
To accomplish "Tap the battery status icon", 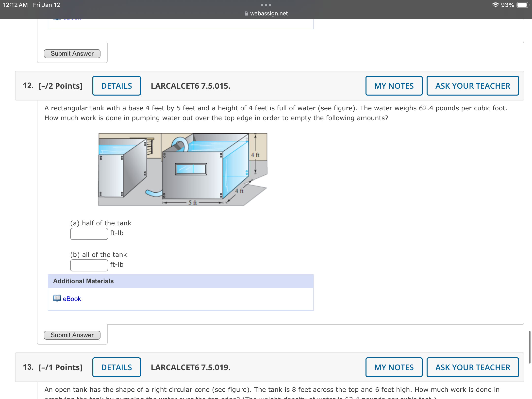I will tap(522, 5).
